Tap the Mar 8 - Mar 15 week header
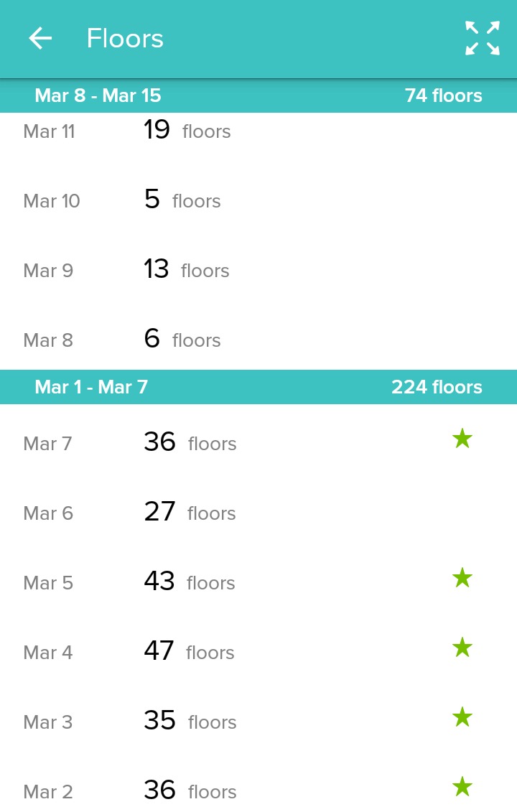This screenshot has width=517, height=812. point(98,95)
